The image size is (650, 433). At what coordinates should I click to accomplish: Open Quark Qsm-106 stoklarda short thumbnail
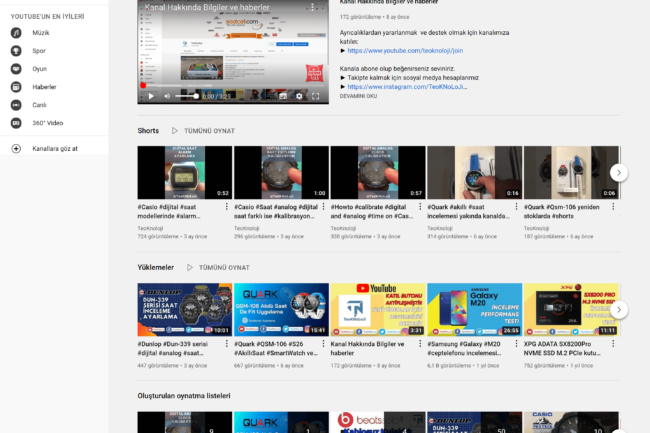pos(571,172)
